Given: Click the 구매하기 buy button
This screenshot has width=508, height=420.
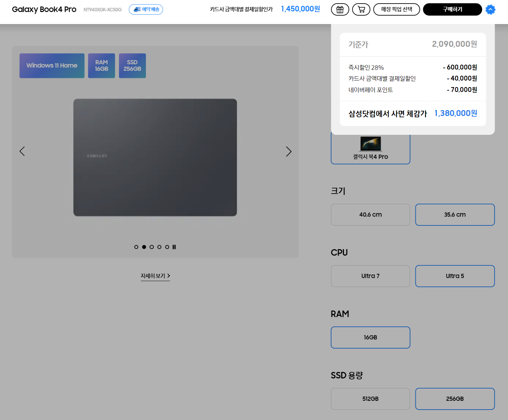Looking at the screenshot, I should click(452, 9).
